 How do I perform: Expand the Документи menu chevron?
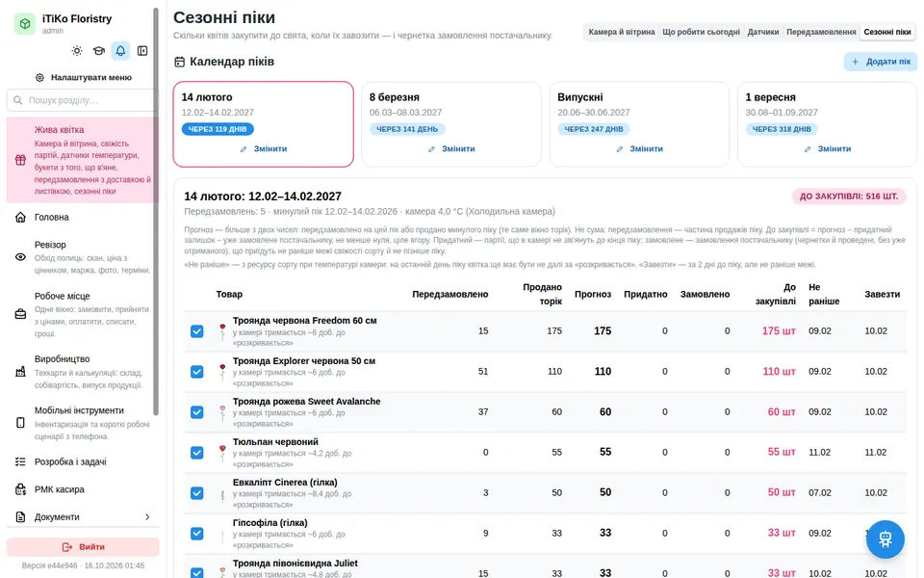[x=147, y=517]
